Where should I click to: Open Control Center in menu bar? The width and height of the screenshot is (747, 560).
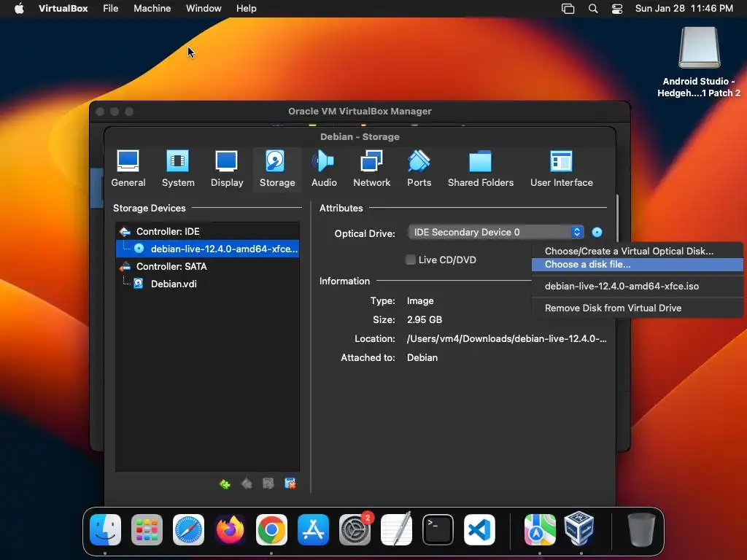(x=617, y=9)
